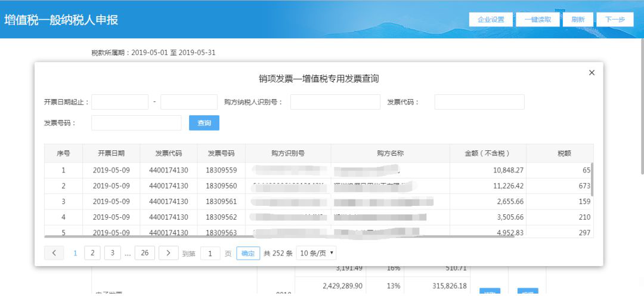Close the invoice query dialog

[592, 73]
